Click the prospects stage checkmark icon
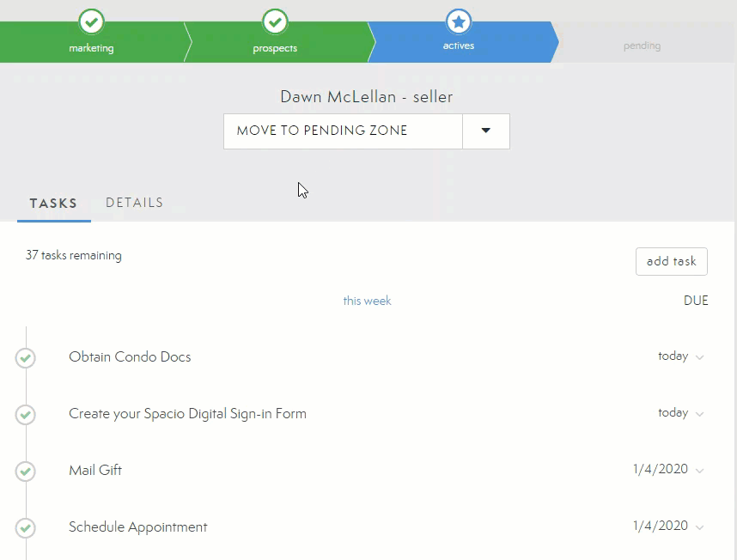This screenshot has width=737, height=560. 275,21
